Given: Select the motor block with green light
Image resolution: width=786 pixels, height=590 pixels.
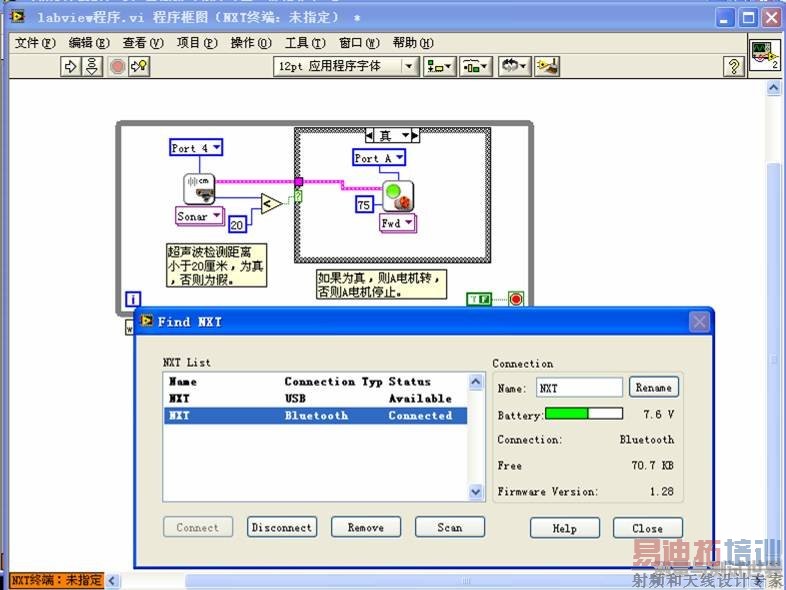Looking at the screenshot, I should pos(398,196).
